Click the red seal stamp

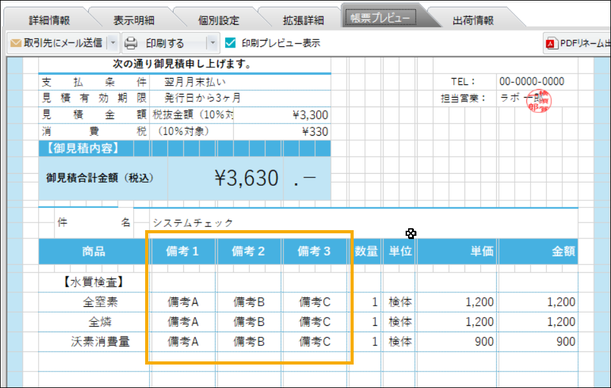(539, 101)
